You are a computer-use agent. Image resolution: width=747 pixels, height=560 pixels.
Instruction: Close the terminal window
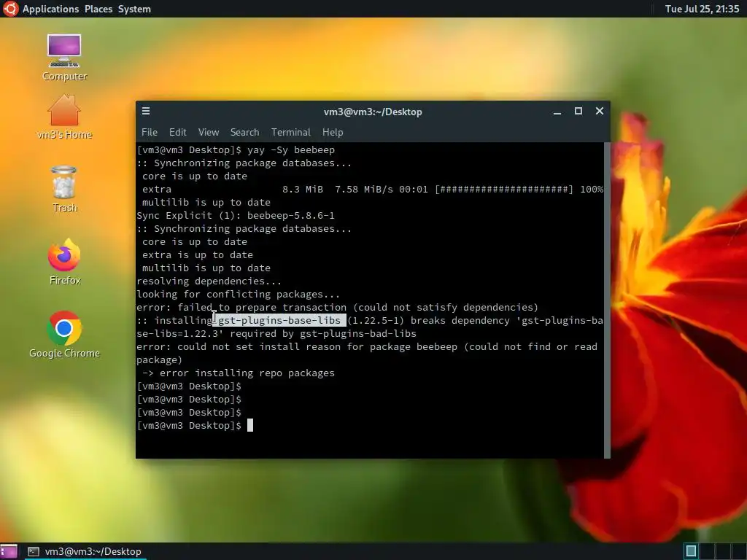tap(600, 111)
